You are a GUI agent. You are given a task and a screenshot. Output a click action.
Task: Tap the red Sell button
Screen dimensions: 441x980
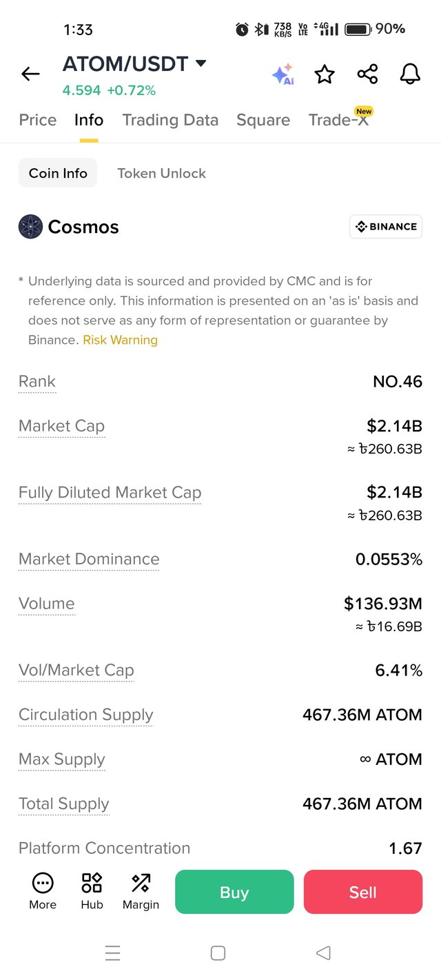(363, 892)
